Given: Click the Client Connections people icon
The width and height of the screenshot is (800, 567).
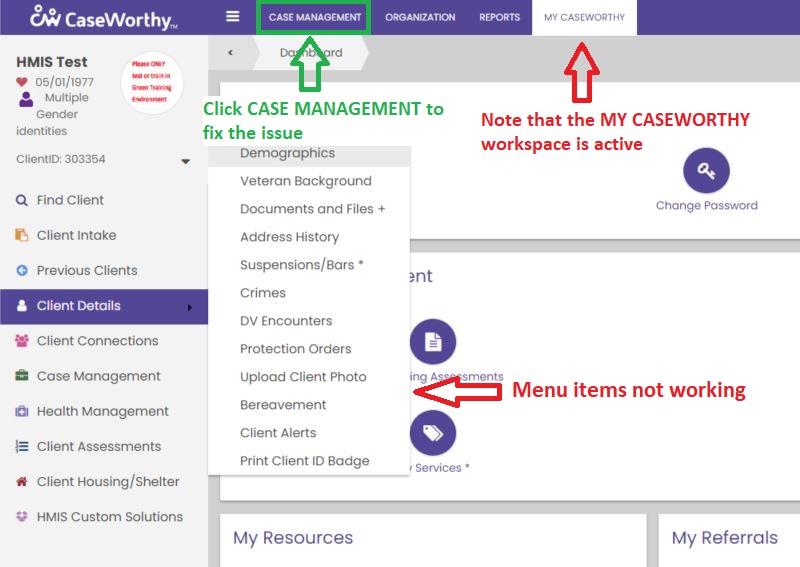Looking at the screenshot, I should point(21,340).
